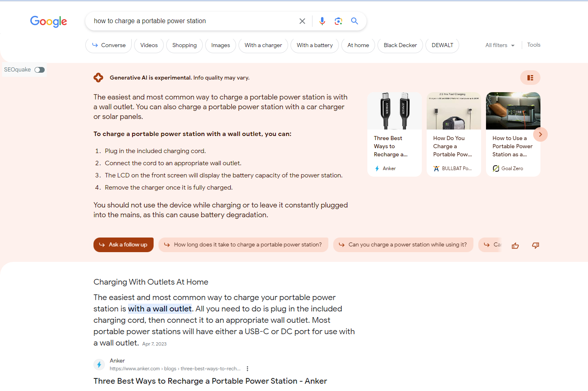Ask how long charging takes suggestion

tap(243, 245)
